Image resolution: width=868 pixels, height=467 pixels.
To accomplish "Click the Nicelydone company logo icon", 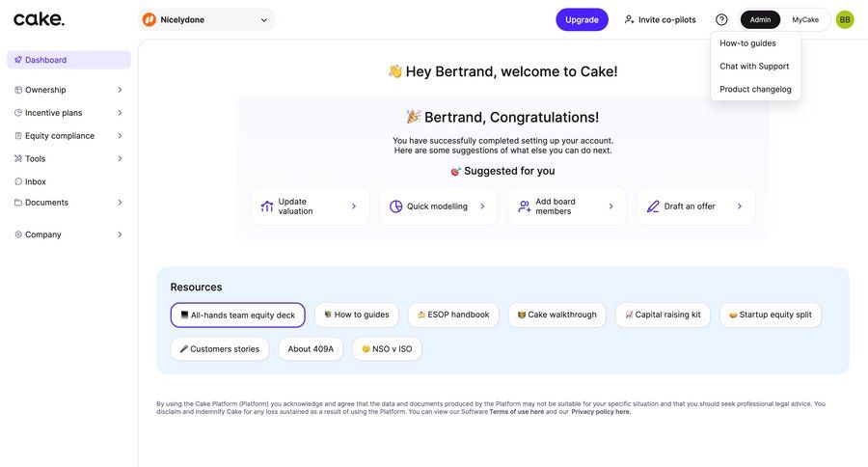I will (x=149, y=19).
